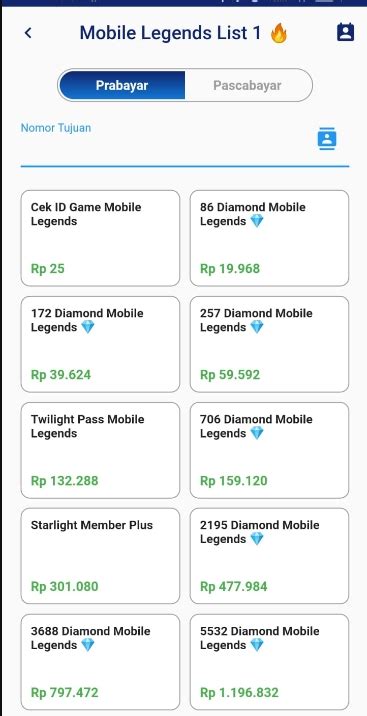Tap diamond icon on 86 Diamond card
Screen dimensions: 367x716
[257, 222]
